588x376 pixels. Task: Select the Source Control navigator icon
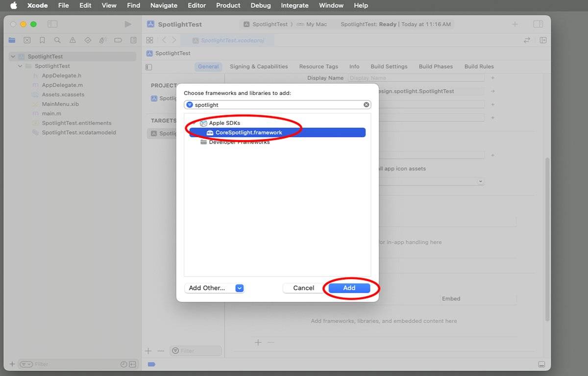tap(27, 40)
